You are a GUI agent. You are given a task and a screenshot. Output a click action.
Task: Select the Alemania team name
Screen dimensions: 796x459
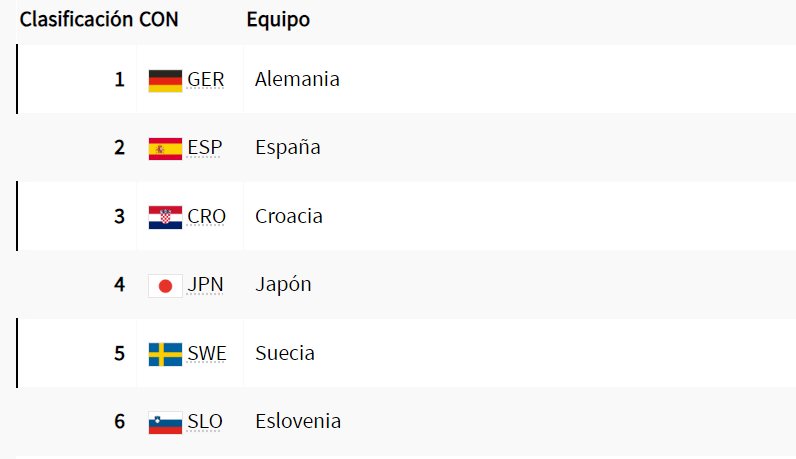tap(297, 79)
